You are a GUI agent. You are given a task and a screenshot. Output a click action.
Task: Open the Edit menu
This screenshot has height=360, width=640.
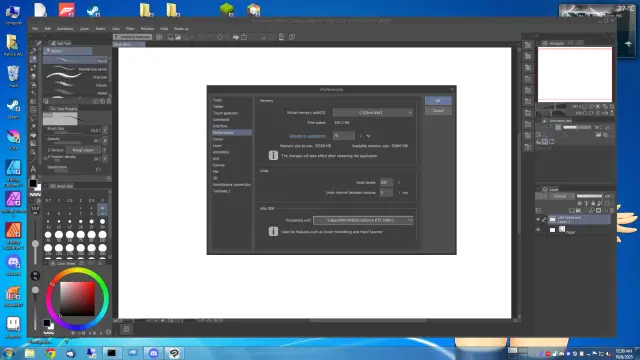tap(47, 29)
